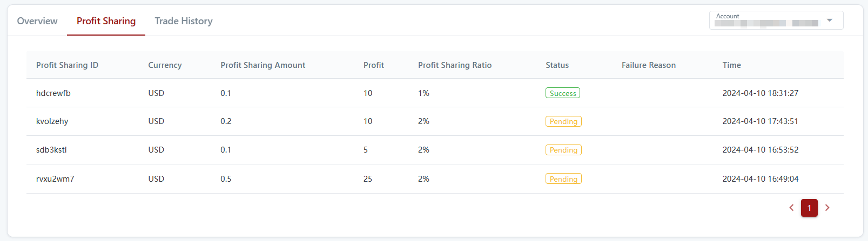The image size is (868, 241).
Task: Select the kvolzehy profit sharing ID
Action: pyautogui.click(x=52, y=121)
